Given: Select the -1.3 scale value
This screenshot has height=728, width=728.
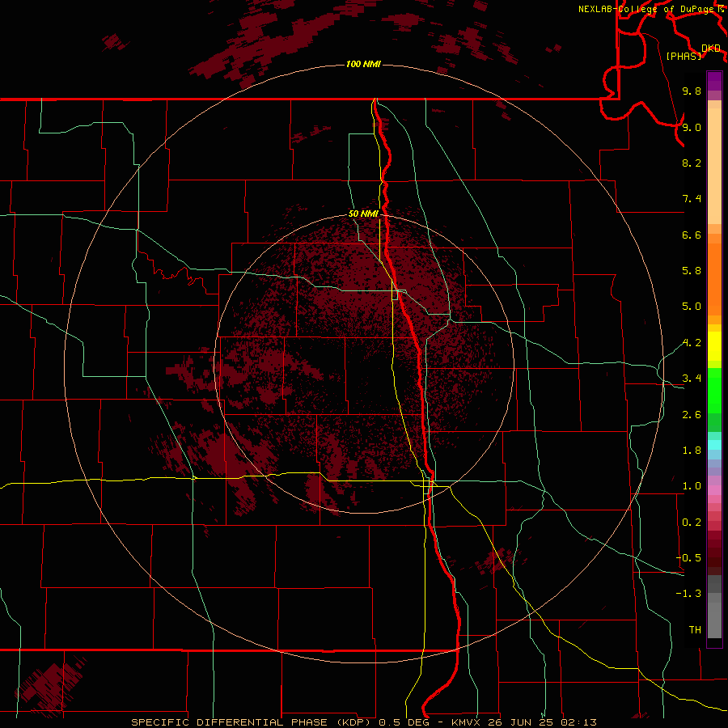Looking at the screenshot, I should pos(688,594).
